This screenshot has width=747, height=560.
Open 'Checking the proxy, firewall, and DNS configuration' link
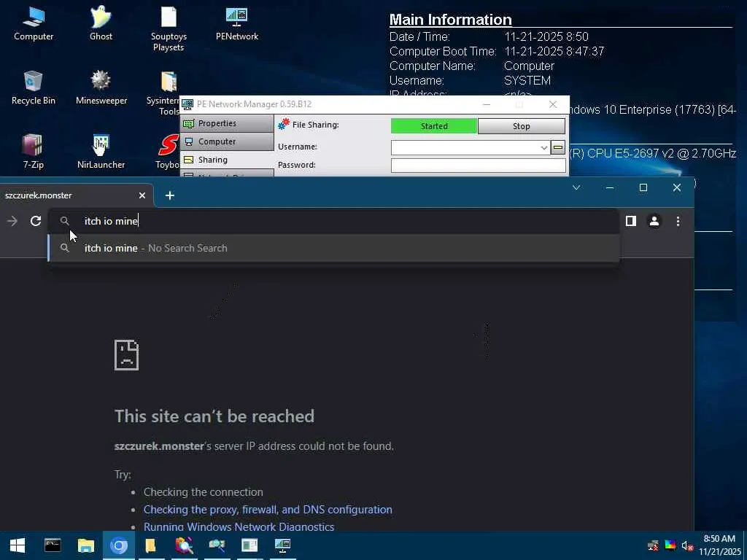click(x=268, y=510)
